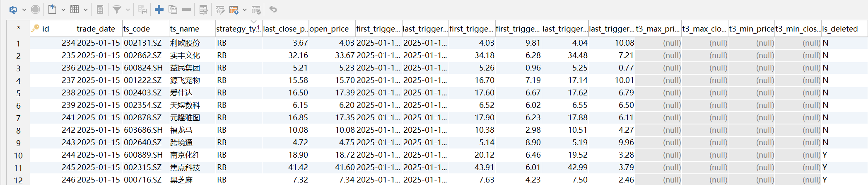The image size is (868, 185).
Task: Open dropdown next to grid view icon
Action: [x=86, y=9]
